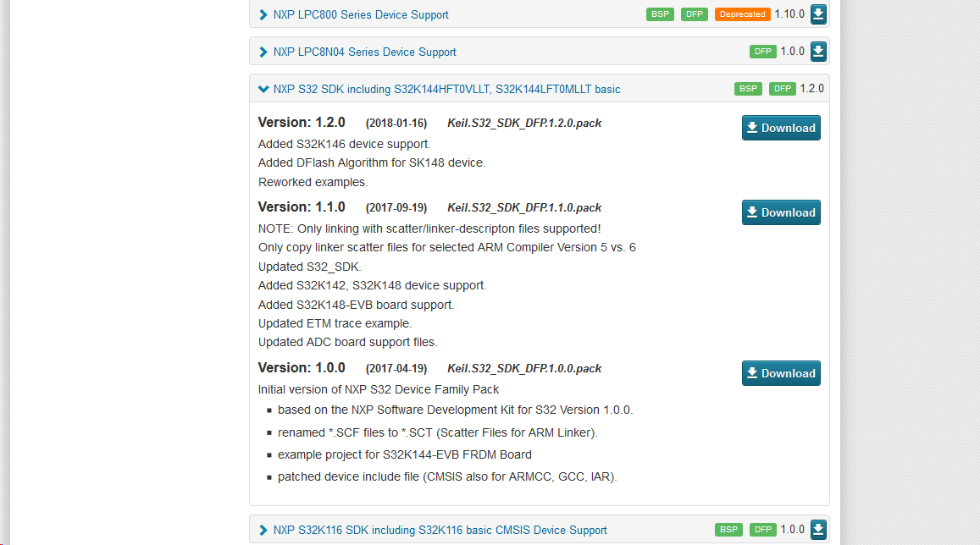Expand NXP S32K116 SDK section chevron
Screen dimensions: 980x545
point(263,530)
